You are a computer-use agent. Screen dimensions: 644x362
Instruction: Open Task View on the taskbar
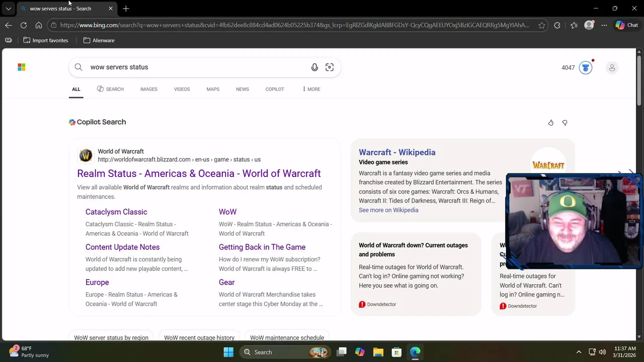342,352
